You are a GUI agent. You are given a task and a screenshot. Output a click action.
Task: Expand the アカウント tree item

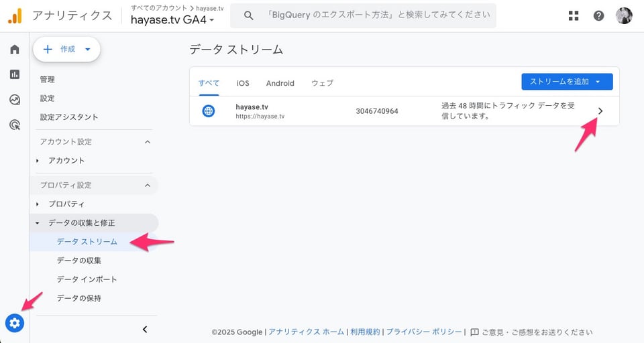coord(38,161)
